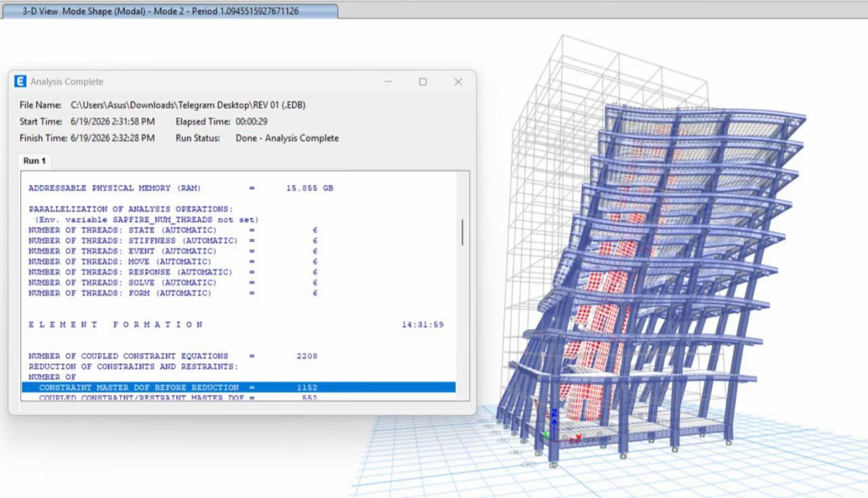
Task: Select the front corner support node at the base
Action: [553, 465]
